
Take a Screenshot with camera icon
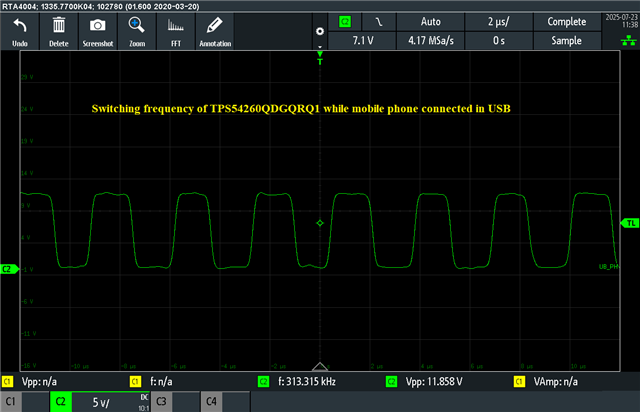click(98, 32)
